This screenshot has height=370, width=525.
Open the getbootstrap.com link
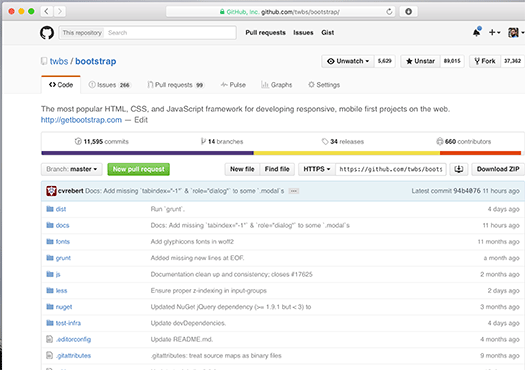click(x=81, y=120)
